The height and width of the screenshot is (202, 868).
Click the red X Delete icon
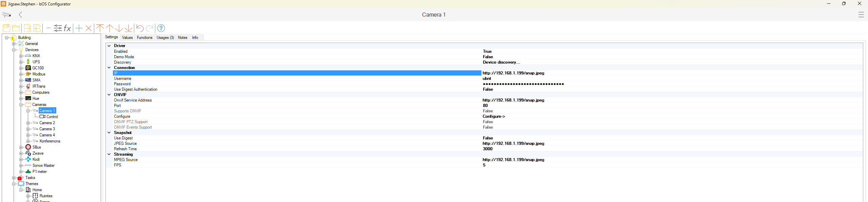(x=88, y=28)
